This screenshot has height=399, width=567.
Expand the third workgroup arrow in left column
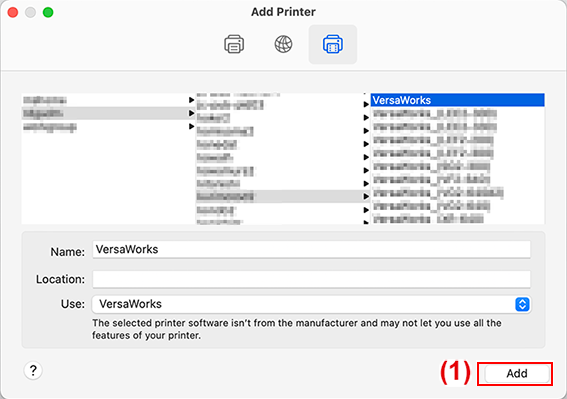tap(191, 126)
